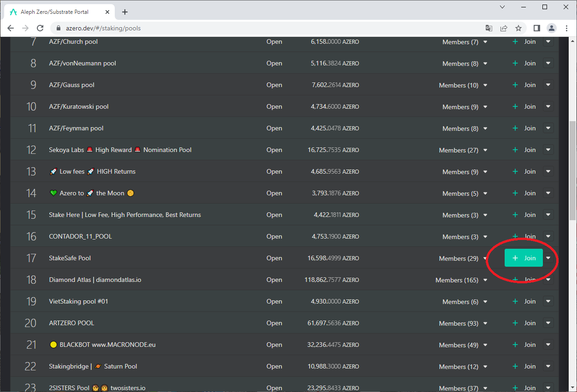Viewport: 577px width, 392px height.
Task: Expand Members (27) of Sekoya Labs pool
Action: [x=463, y=150]
